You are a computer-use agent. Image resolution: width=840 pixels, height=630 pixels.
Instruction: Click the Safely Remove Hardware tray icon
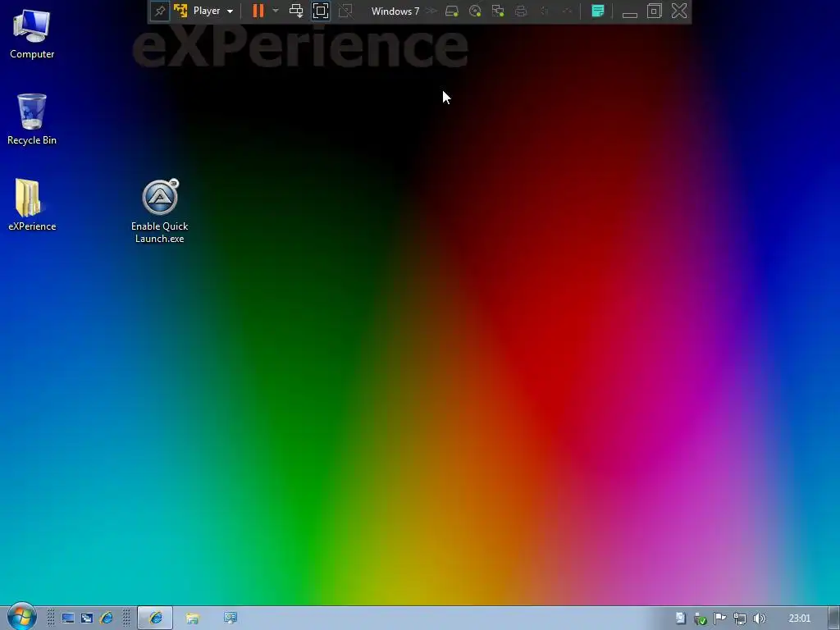pyautogui.click(x=700, y=619)
